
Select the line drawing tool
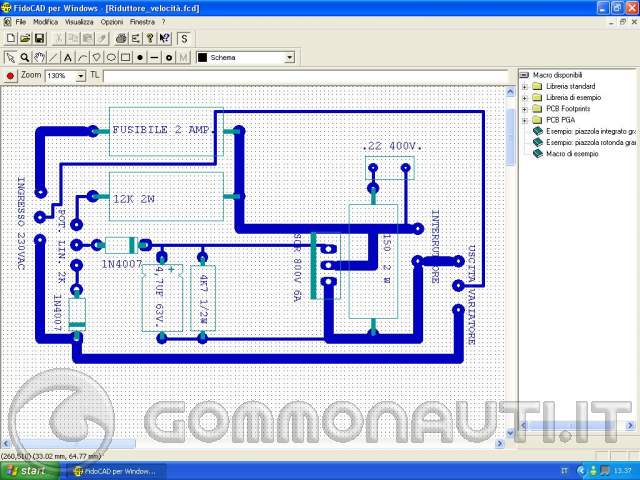53,58
